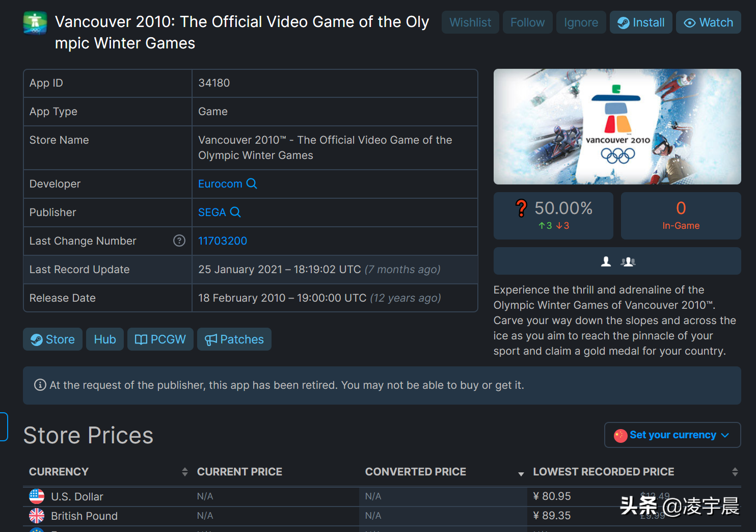Click the 50.00% rating box
This screenshot has width=756, height=532.
tap(553, 216)
